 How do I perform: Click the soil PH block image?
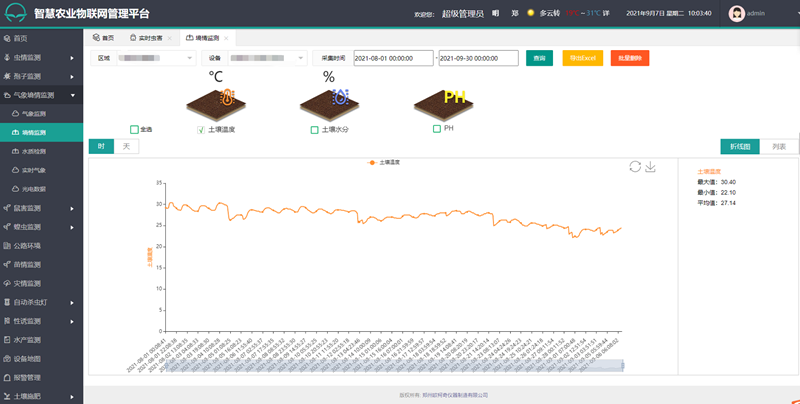443,104
